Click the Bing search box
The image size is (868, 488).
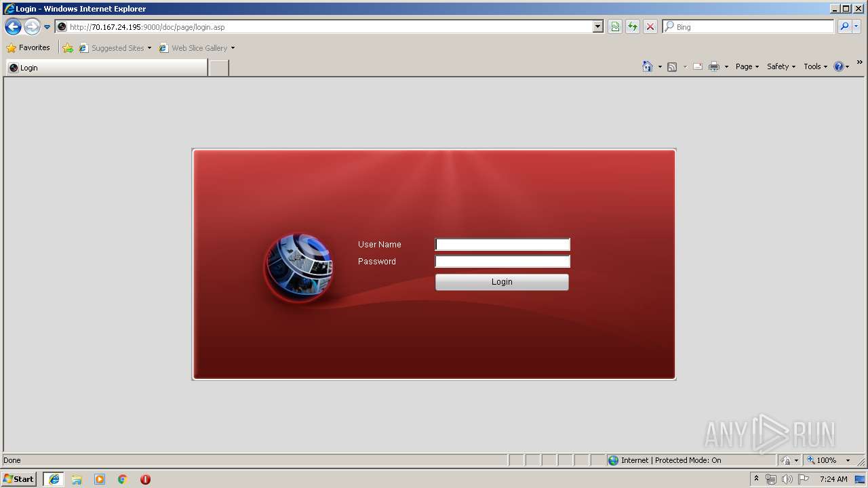749,27
